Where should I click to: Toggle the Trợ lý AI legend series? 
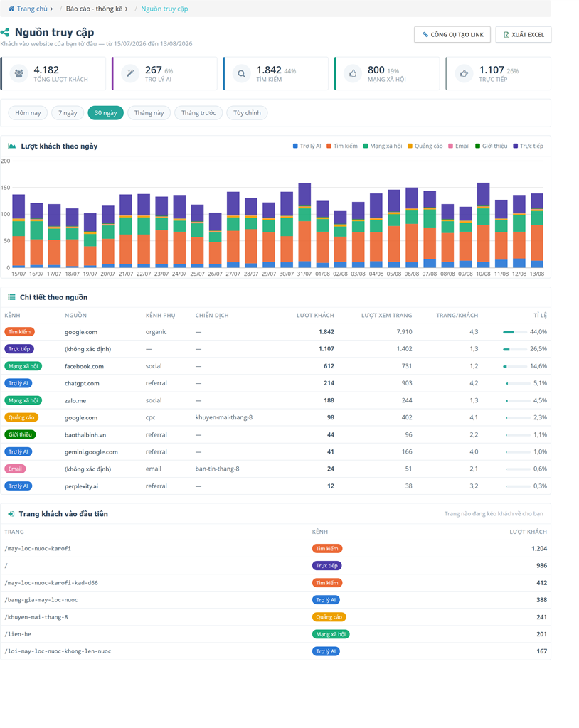[x=307, y=146]
